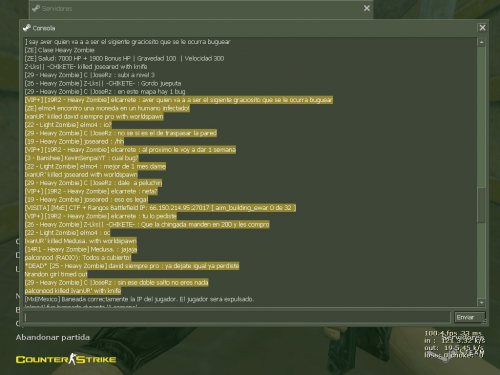Click the 'Baneada correctamente la IP' console line
This screenshot has width=500, height=375.
click(x=139, y=299)
